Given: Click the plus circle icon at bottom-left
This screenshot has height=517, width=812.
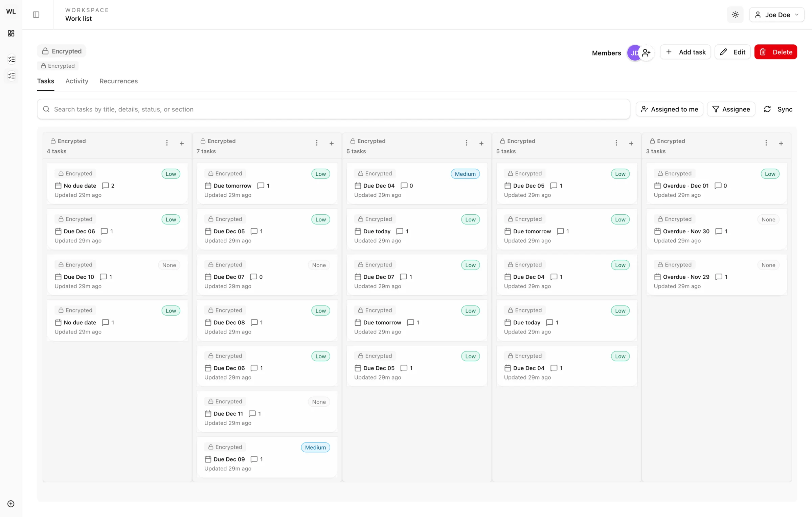Looking at the screenshot, I should pos(11,504).
